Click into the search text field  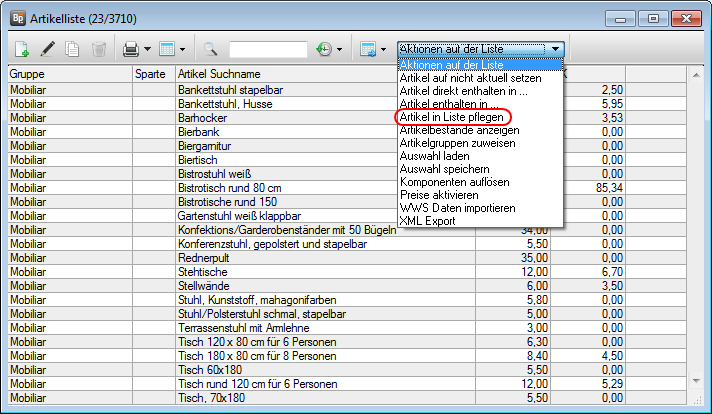coord(268,48)
